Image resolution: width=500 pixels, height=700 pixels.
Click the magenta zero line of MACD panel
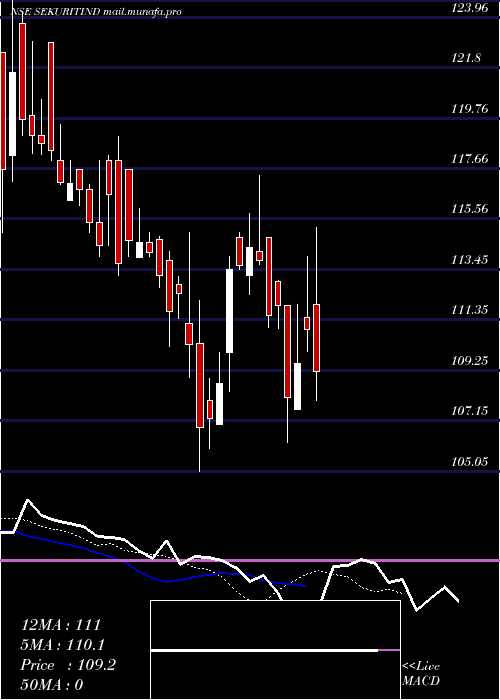(x=250, y=560)
